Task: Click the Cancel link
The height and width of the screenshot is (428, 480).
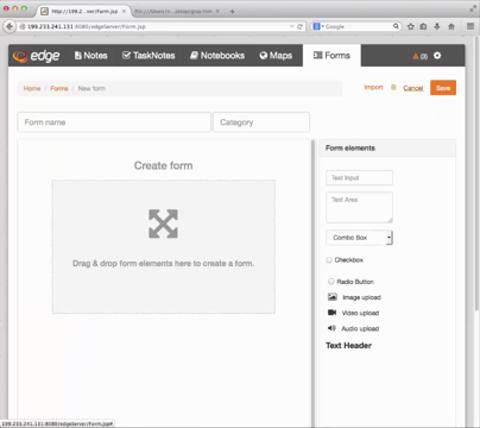Action: coord(413,88)
